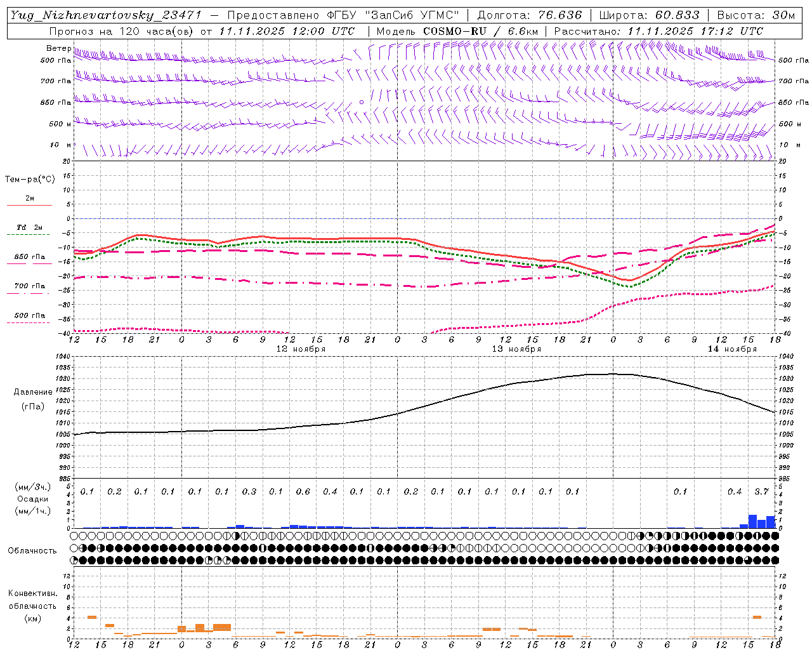Click the Ветер panel label
The width and height of the screenshot is (812, 650).
pos(58,48)
